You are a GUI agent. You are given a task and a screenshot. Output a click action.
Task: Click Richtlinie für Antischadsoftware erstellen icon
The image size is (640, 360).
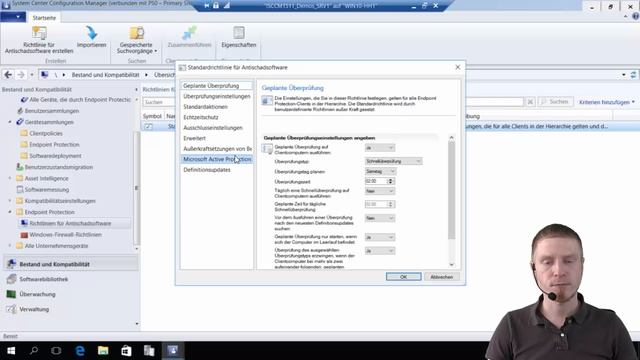39,33
